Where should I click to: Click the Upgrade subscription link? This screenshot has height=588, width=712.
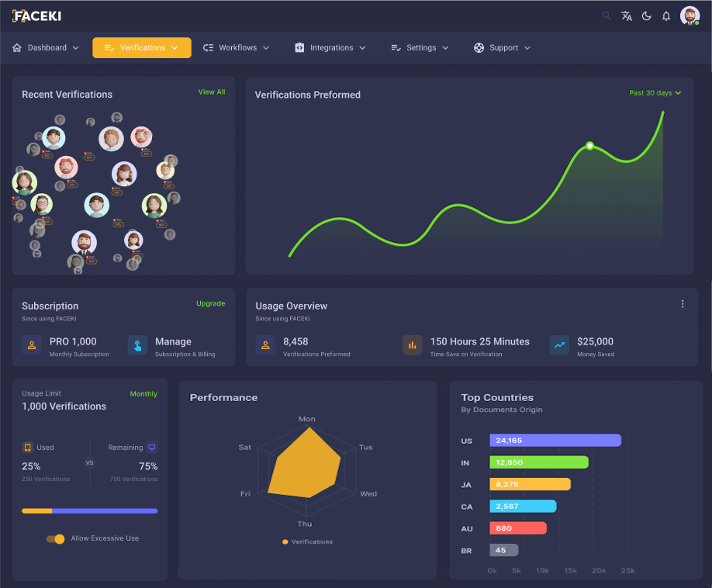click(x=210, y=303)
